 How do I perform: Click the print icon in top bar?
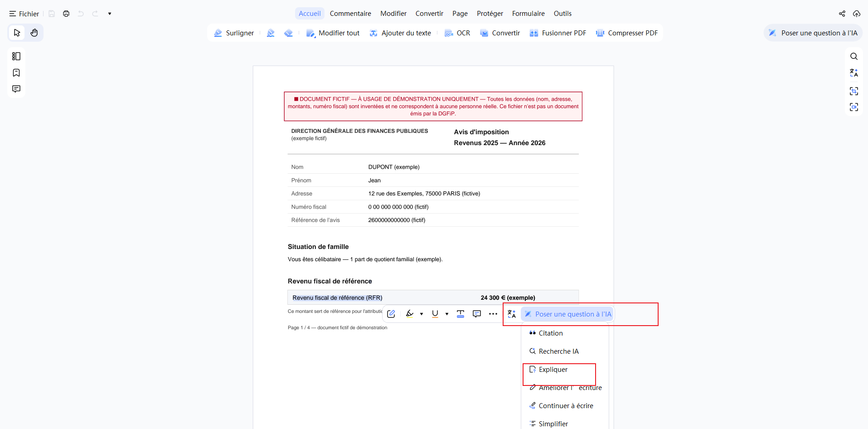(x=66, y=14)
